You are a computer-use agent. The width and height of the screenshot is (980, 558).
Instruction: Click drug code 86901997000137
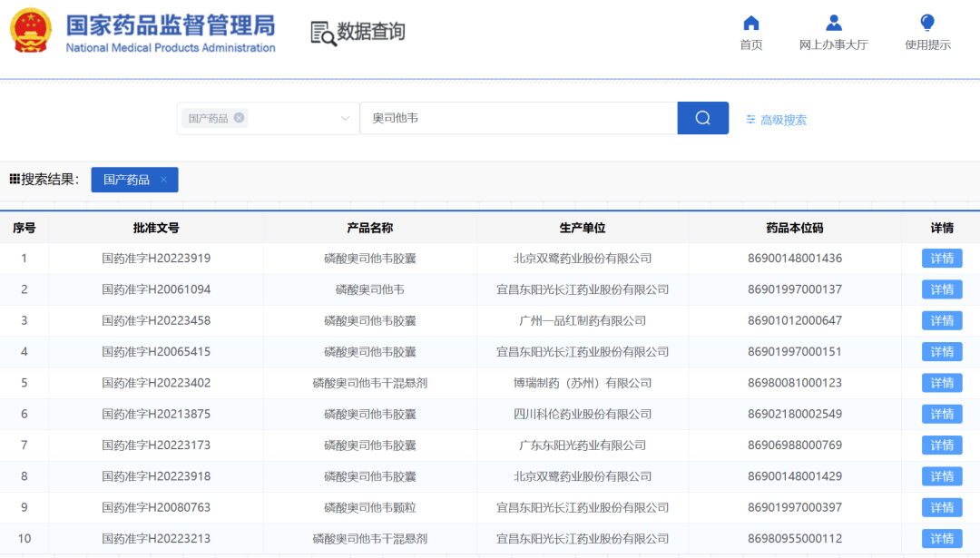coord(795,289)
